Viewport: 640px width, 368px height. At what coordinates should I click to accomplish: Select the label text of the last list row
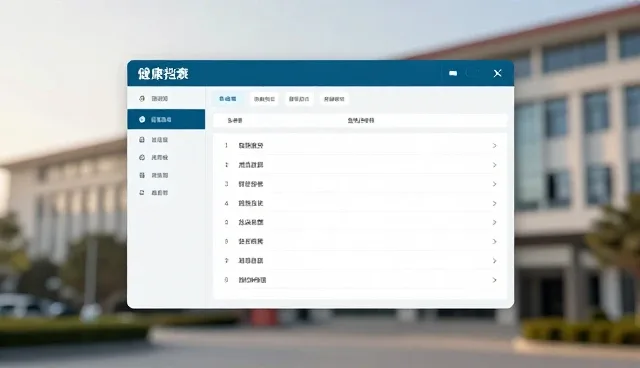point(252,280)
